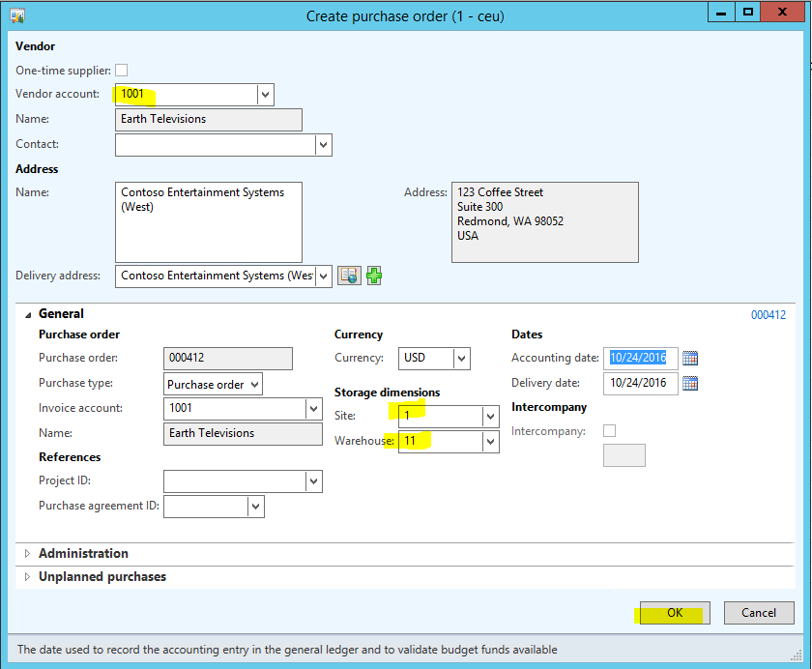812x669 pixels.
Task: Click green plus add address icon
Action: click(374, 276)
